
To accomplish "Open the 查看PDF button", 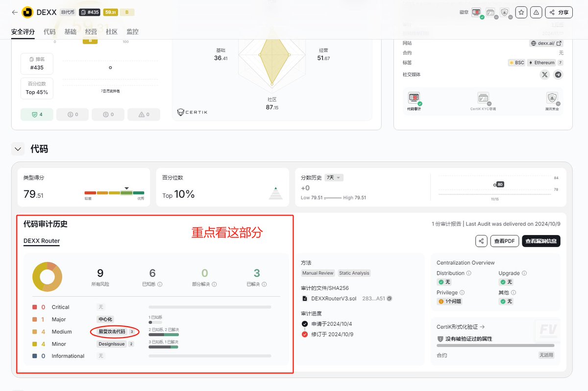I will [504, 241].
